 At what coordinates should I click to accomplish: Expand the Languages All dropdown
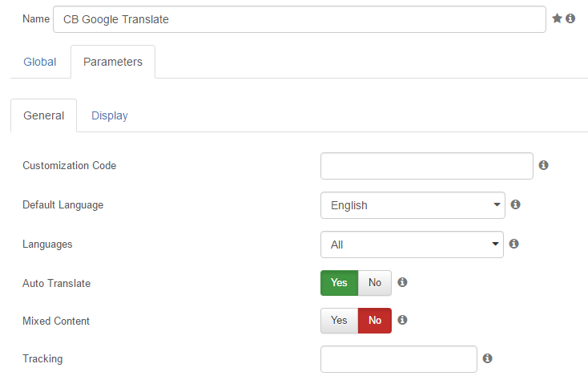[412, 245]
